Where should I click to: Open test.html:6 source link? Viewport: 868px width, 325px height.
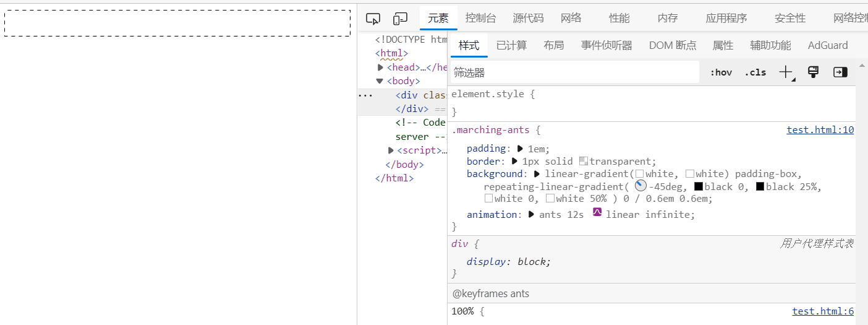[x=823, y=311]
